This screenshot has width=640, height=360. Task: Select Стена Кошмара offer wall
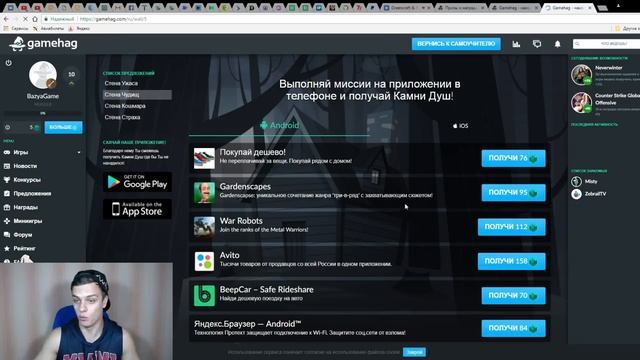coord(125,106)
